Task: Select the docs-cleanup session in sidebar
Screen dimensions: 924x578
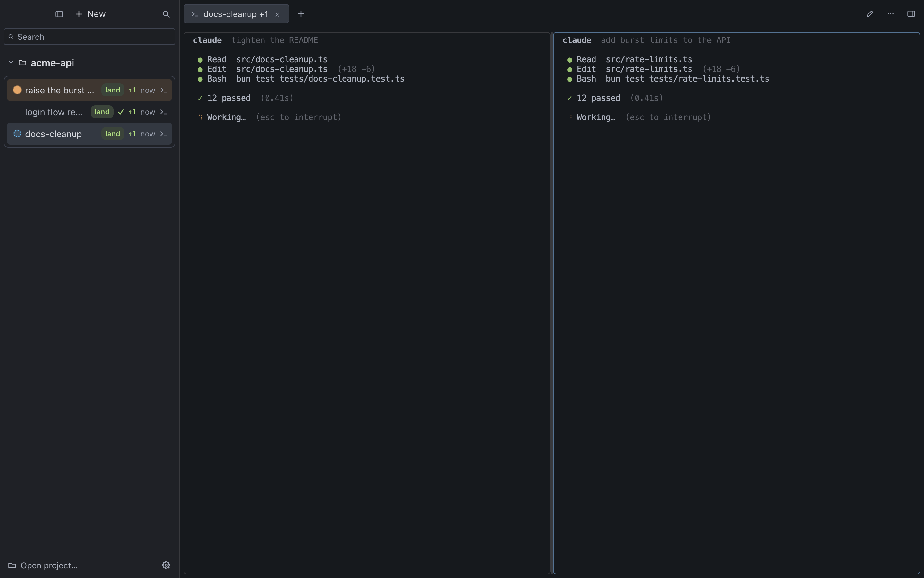Action: coord(89,134)
